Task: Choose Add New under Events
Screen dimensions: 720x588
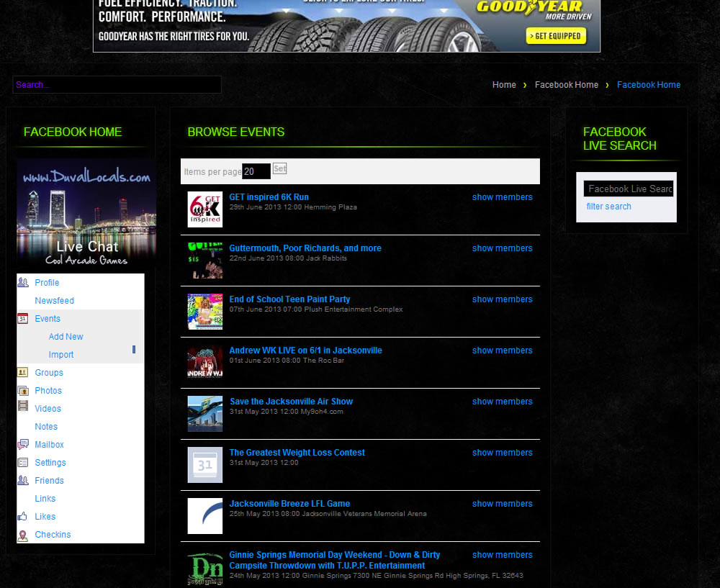Action: (66, 336)
